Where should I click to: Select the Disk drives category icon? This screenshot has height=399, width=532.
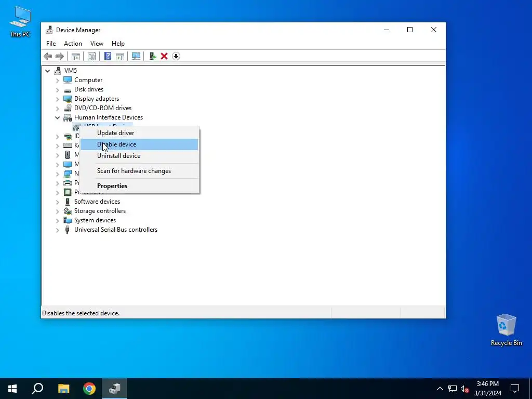68,89
